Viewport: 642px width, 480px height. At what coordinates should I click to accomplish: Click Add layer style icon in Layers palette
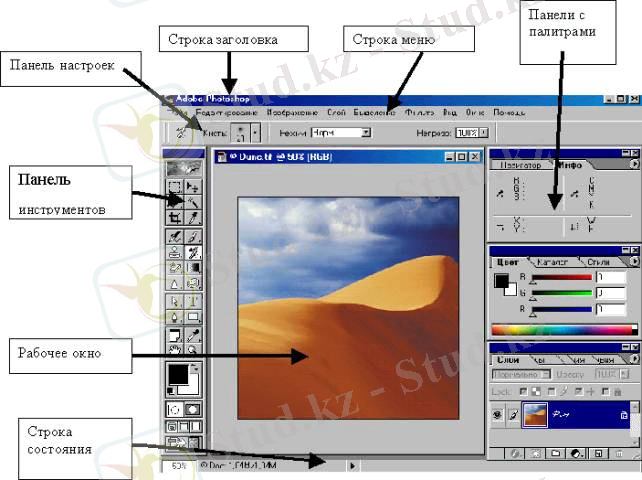tap(515, 453)
